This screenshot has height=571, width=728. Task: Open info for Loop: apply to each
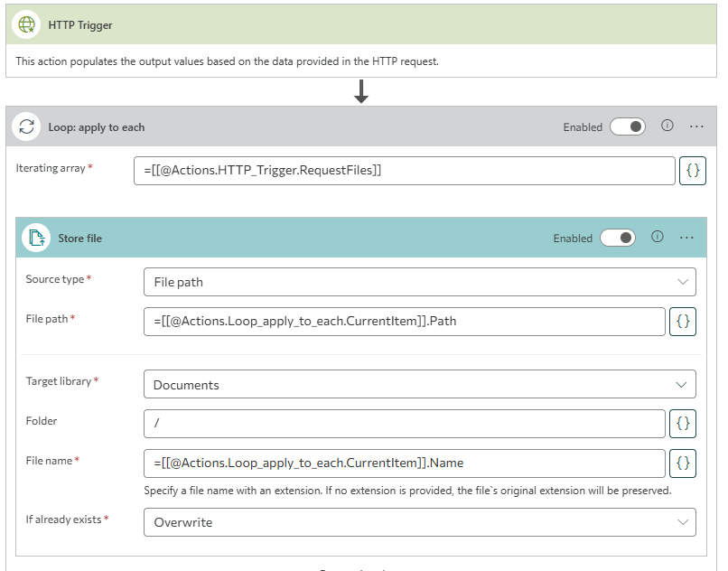click(667, 126)
